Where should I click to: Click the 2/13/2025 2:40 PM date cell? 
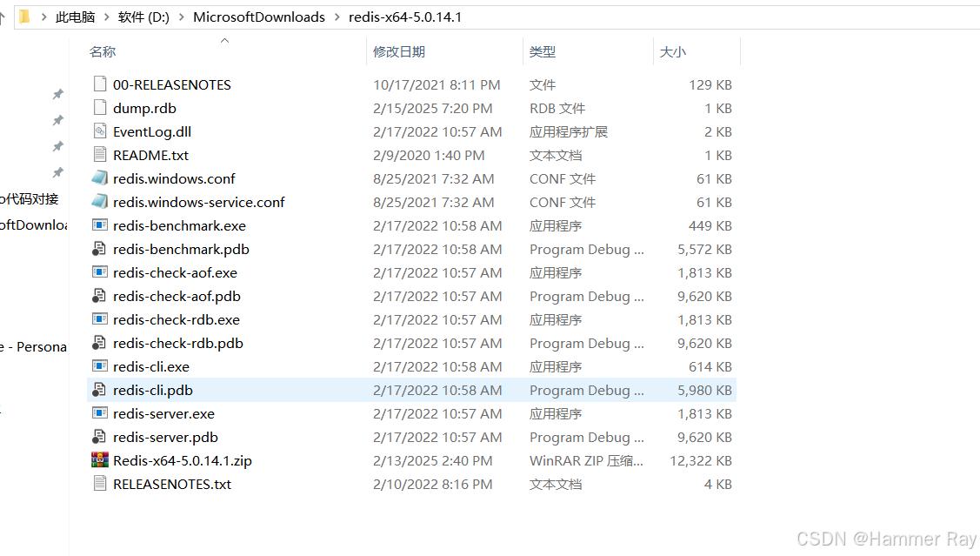click(x=432, y=461)
